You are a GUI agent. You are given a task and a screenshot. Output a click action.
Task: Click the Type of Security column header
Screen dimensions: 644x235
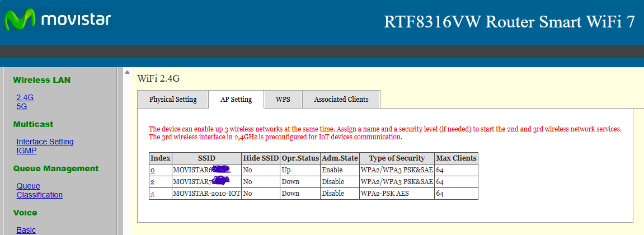click(397, 158)
